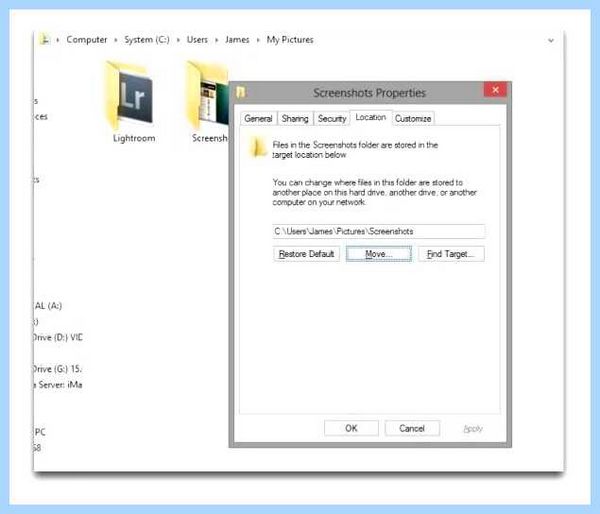Expand the arrow after Users in the path
This screenshot has width=600, height=514.
216,40
